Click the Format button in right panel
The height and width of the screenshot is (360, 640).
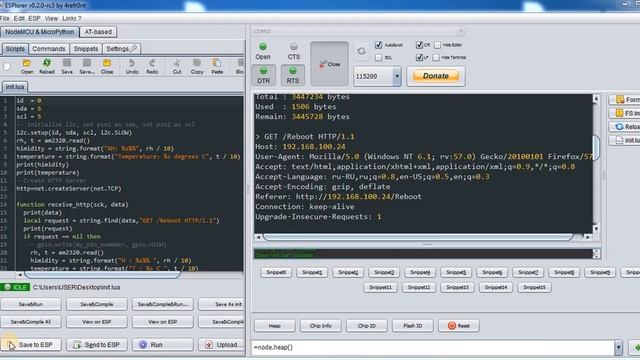coord(624,100)
